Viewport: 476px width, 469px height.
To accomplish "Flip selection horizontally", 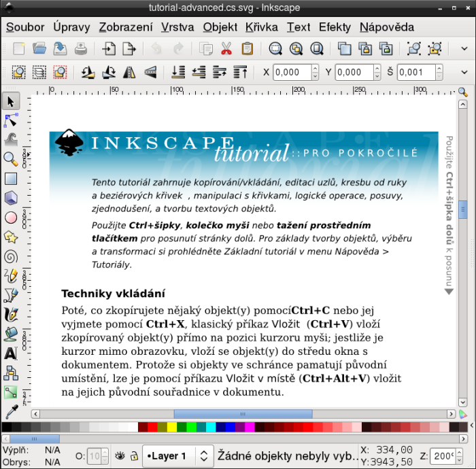I will point(129,72).
